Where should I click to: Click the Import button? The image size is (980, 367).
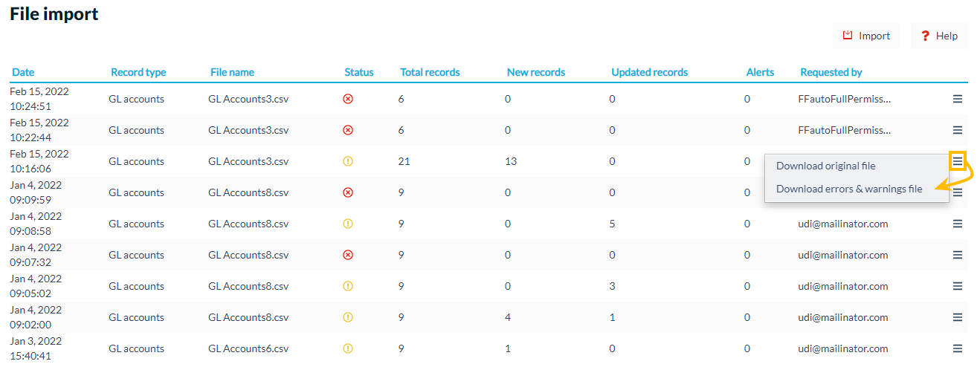pyautogui.click(x=866, y=36)
